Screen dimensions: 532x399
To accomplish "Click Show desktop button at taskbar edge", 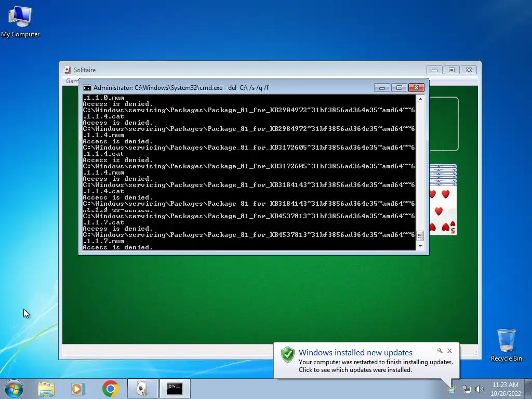I will tap(529, 389).
